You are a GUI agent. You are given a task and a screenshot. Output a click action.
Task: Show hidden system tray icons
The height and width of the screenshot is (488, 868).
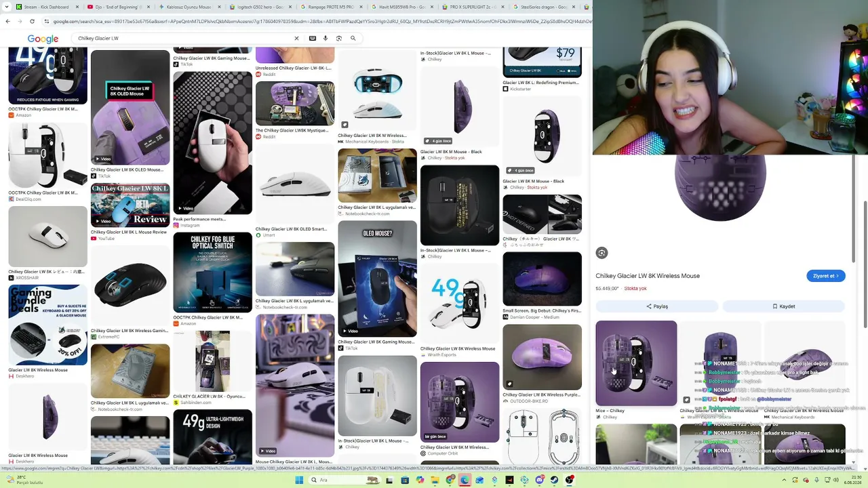[x=784, y=480]
